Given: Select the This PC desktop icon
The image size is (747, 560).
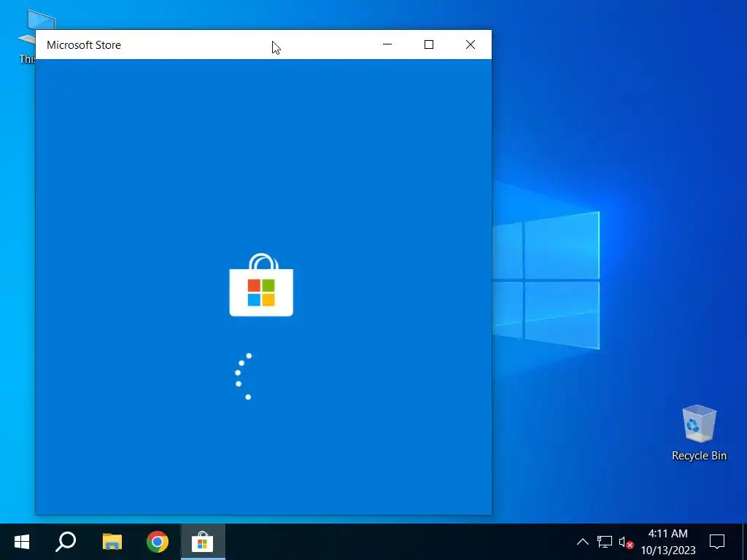Looking at the screenshot, I should coord(28,36).
